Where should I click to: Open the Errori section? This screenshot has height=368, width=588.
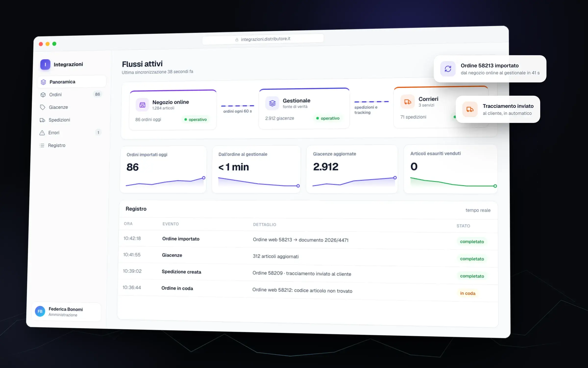tap(70, 133)
